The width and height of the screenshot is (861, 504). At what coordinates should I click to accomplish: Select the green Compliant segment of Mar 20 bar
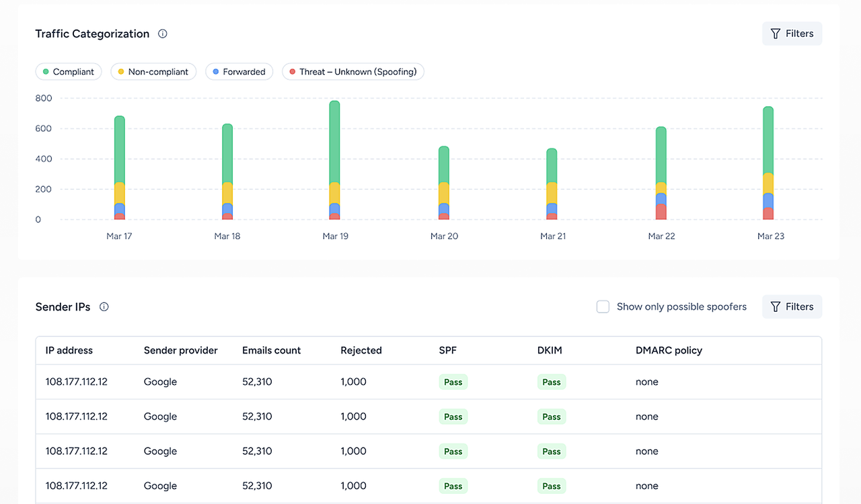tap(444, 165)
